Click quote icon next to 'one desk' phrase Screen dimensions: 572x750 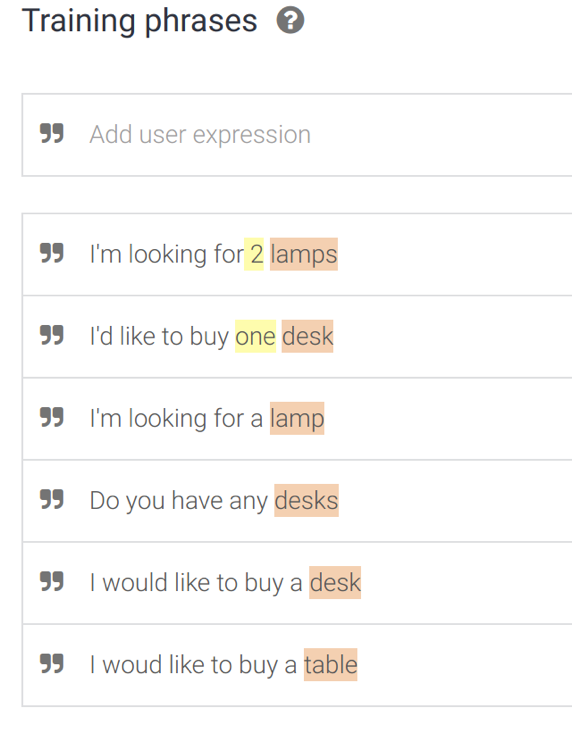click(x=52, y=335)
